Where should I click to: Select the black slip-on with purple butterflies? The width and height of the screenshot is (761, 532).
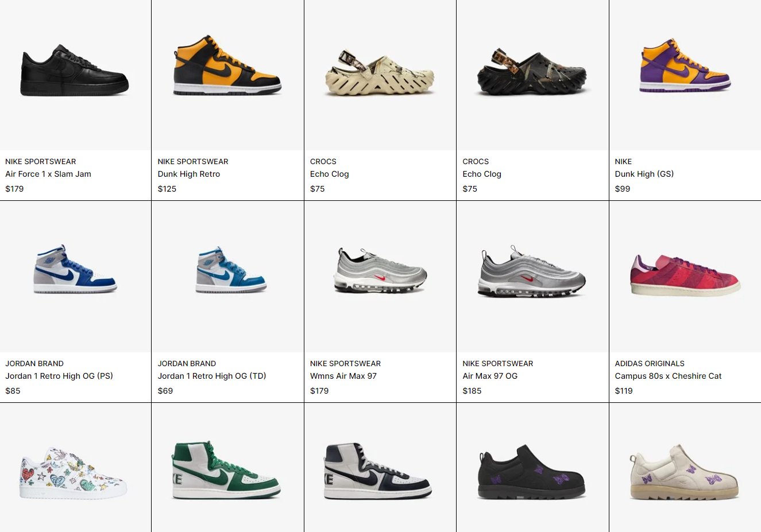point(532,472)
